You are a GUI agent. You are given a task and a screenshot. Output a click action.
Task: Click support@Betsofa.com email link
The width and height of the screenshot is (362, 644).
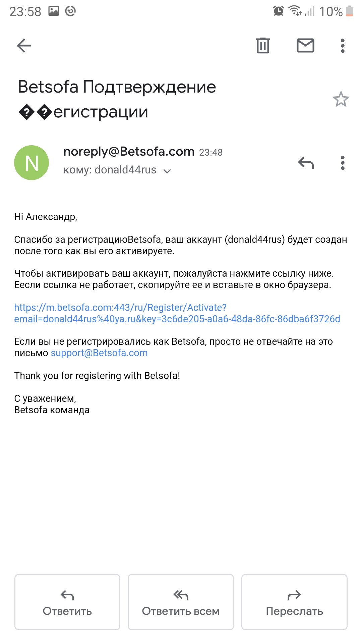[x=99, y=353]
